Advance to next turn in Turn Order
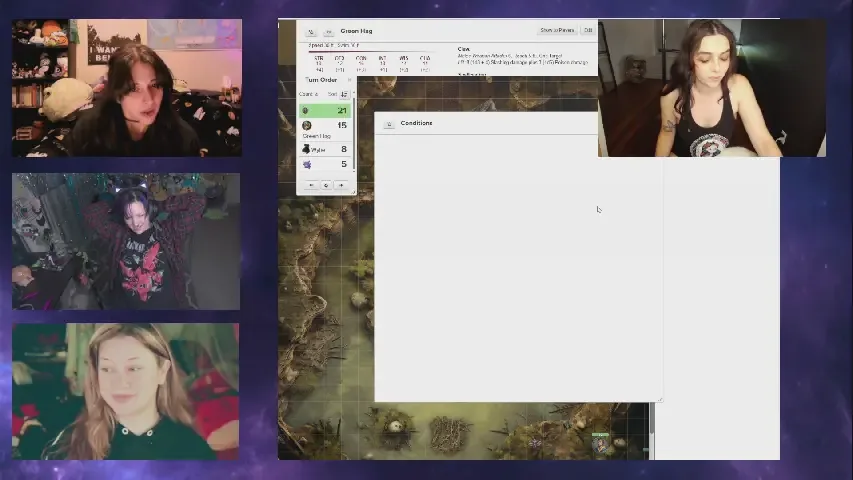Image resolution: width=853 pixels, height=480 pixels. pos(341,185)
